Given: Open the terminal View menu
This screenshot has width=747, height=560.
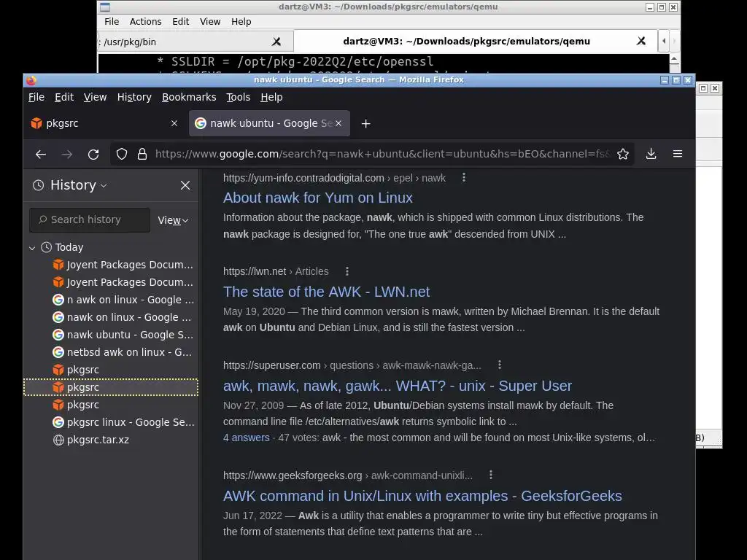Looking at the screenshot, I should pos(210,22).
